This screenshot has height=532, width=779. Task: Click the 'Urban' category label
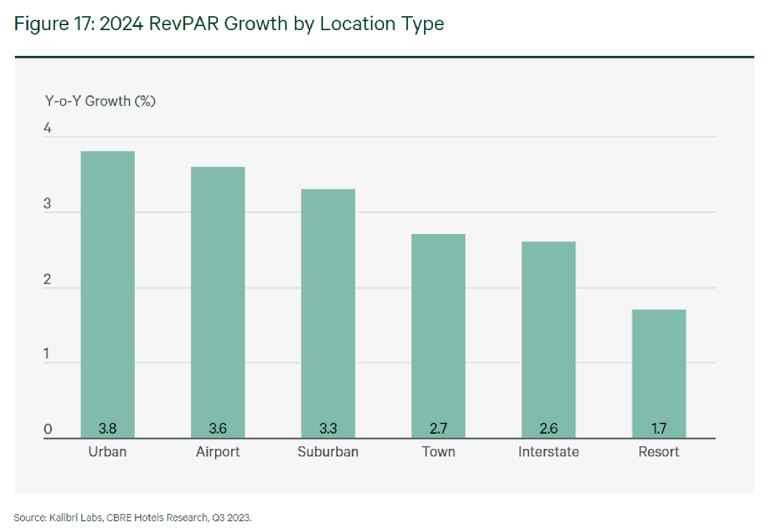107,452
